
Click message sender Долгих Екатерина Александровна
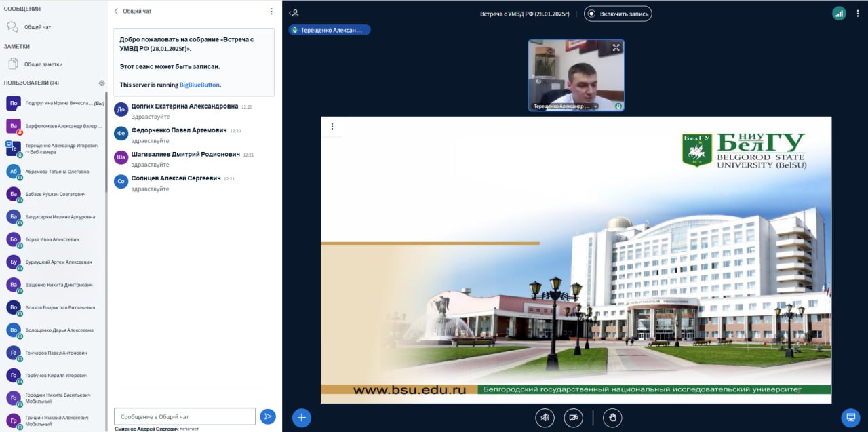(185, 106)
